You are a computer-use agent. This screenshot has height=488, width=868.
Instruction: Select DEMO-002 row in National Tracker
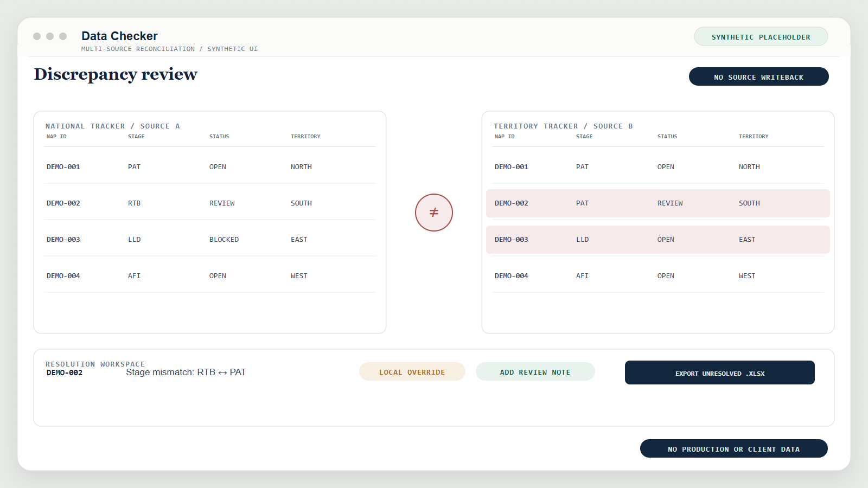pos(210,203)
